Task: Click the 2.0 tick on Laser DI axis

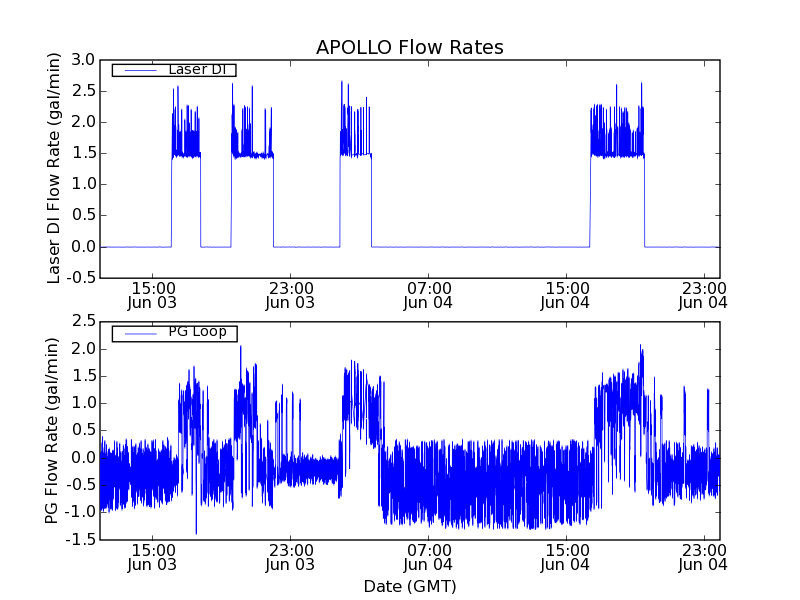Action: (83, 122)
